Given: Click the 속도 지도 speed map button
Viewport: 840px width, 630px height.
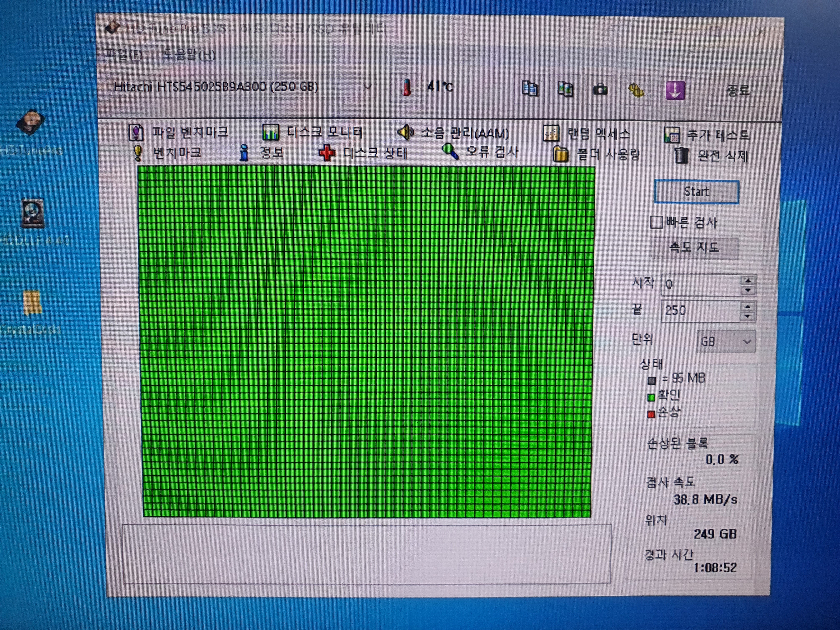Looking at the screenshot, I should [694, 248].
